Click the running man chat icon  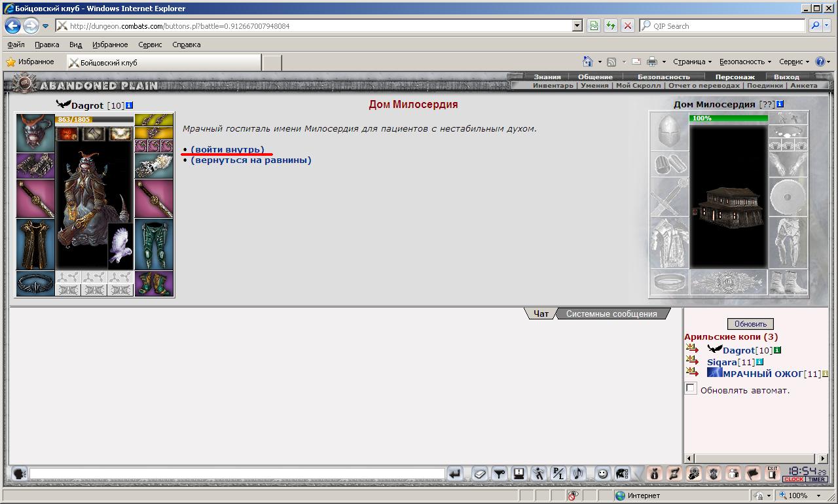[x=538, y=473]
